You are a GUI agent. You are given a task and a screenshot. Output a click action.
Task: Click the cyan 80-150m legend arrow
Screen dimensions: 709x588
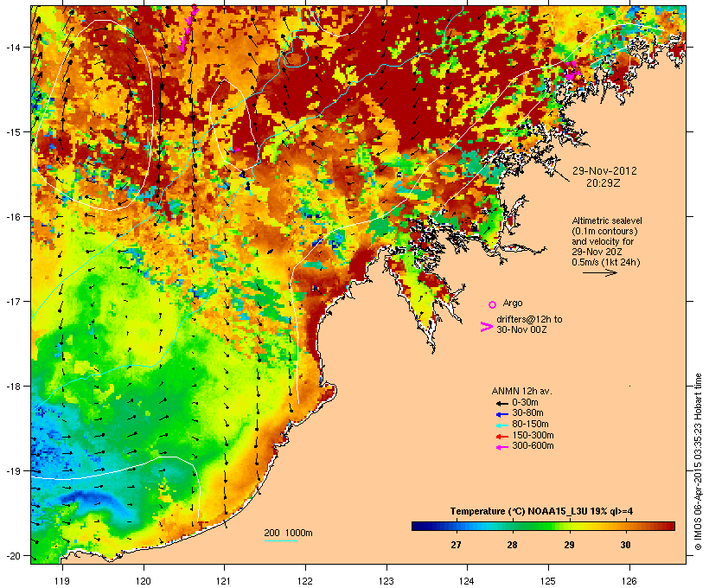(502, 425)
